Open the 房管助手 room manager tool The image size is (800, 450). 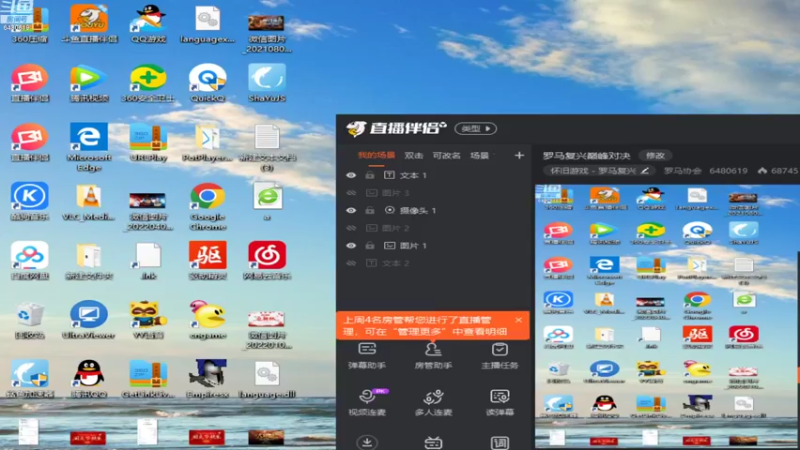(433, 356)
